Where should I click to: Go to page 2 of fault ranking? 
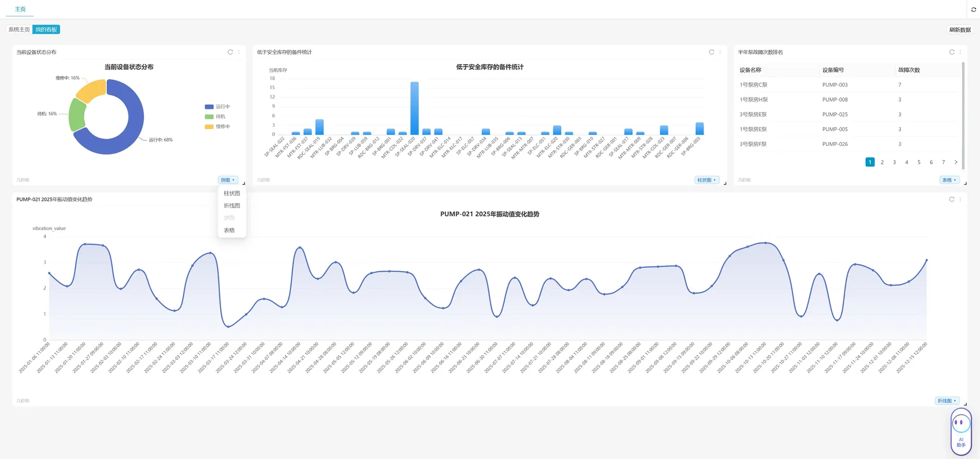click(882, 162)
